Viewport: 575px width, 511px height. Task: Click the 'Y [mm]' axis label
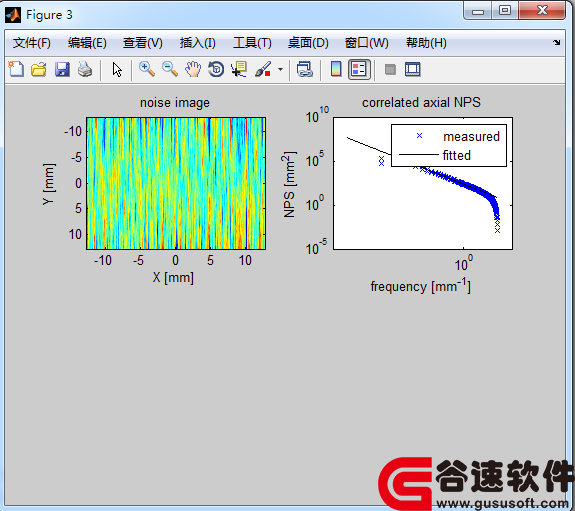48,184
